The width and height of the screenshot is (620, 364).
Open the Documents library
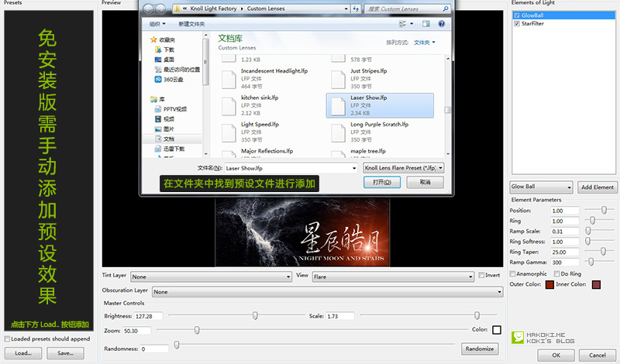(164, 139)
